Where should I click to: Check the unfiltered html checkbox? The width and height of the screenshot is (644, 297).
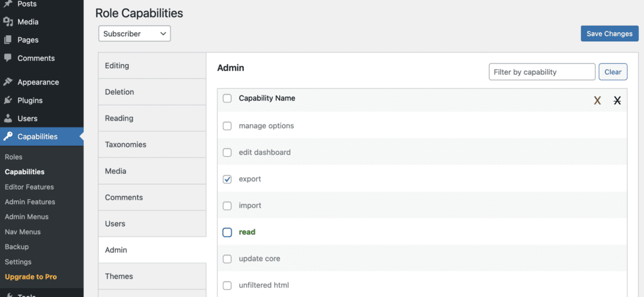[x=227, y=286]
